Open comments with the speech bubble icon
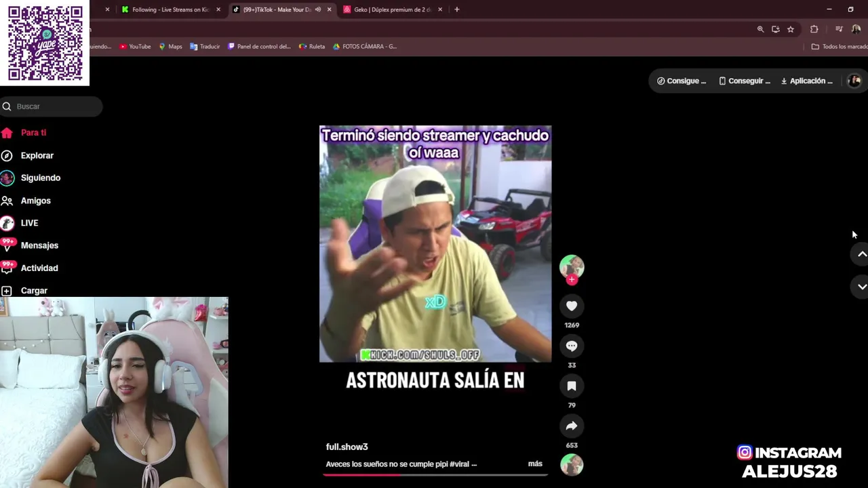The width and height of the screenshot is (868, 488). pos(572,346)
